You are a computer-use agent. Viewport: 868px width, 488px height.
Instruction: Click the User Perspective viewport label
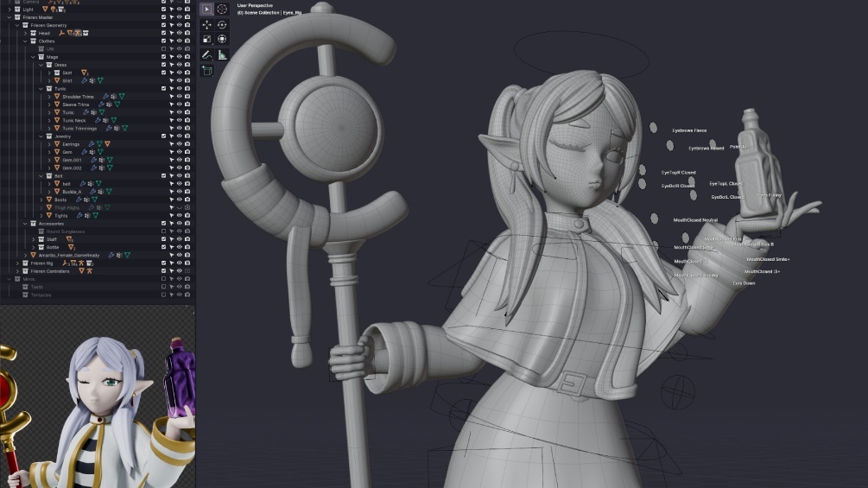(255, 5)
